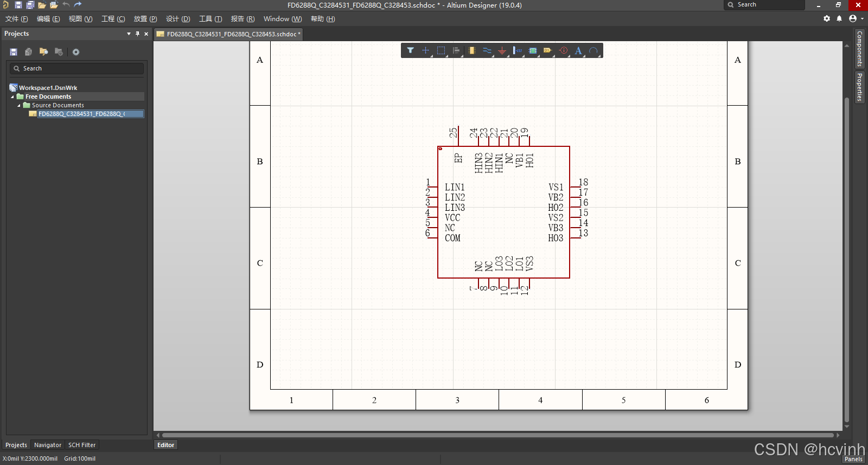Click the HO3 pin label on the component
The width and height of the screenshot is (868, 465).
[556, 238]
